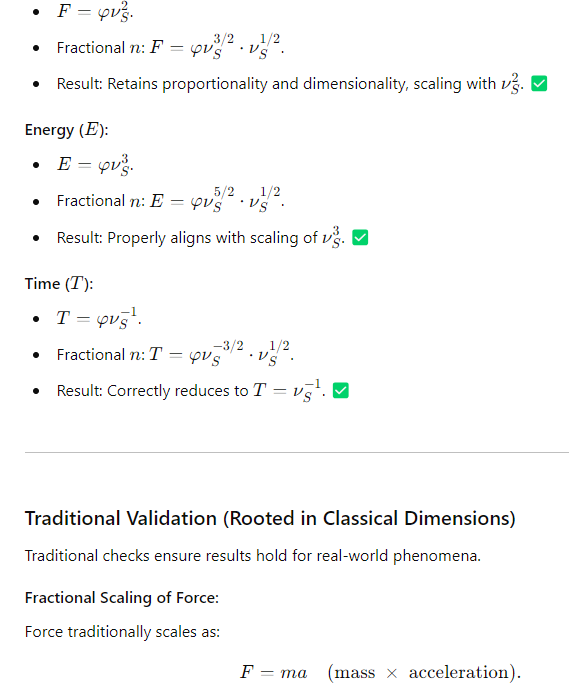Click the Fractional Scaling of Force subheading

coord(122,598)
